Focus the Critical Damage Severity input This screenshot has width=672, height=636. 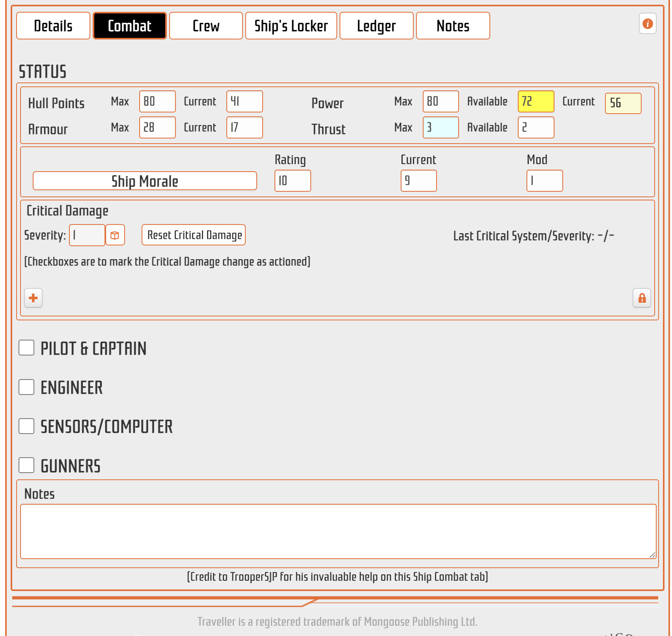tap(87, 235)
